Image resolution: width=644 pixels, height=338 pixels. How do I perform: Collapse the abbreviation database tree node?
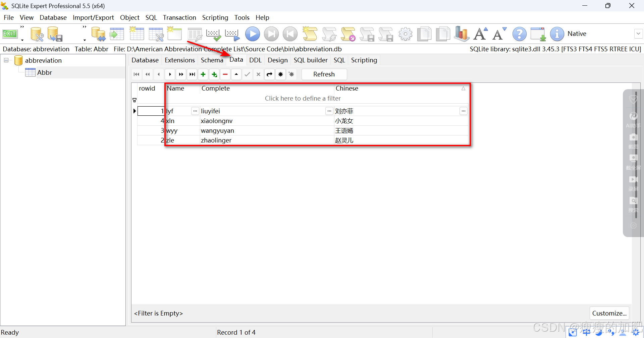tap(6, 60)
